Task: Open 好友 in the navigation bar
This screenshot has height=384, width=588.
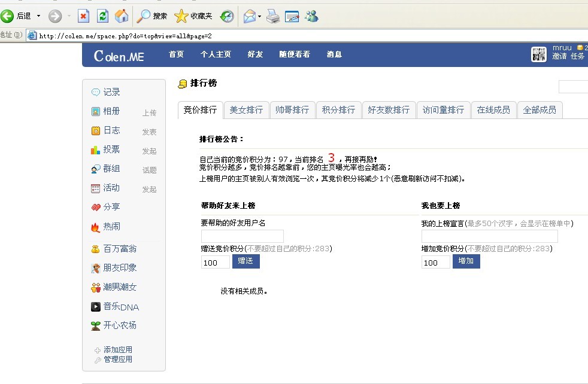Action: click(255, 54)
